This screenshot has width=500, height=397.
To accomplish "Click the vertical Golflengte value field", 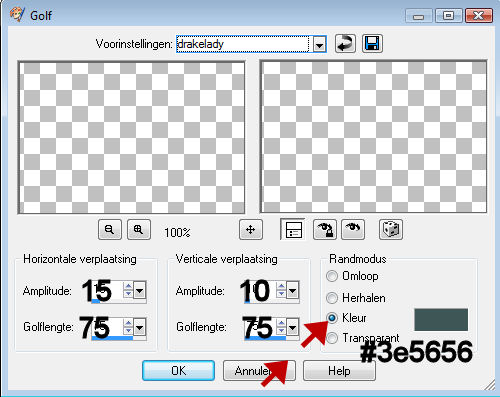I will pos(260,327).
